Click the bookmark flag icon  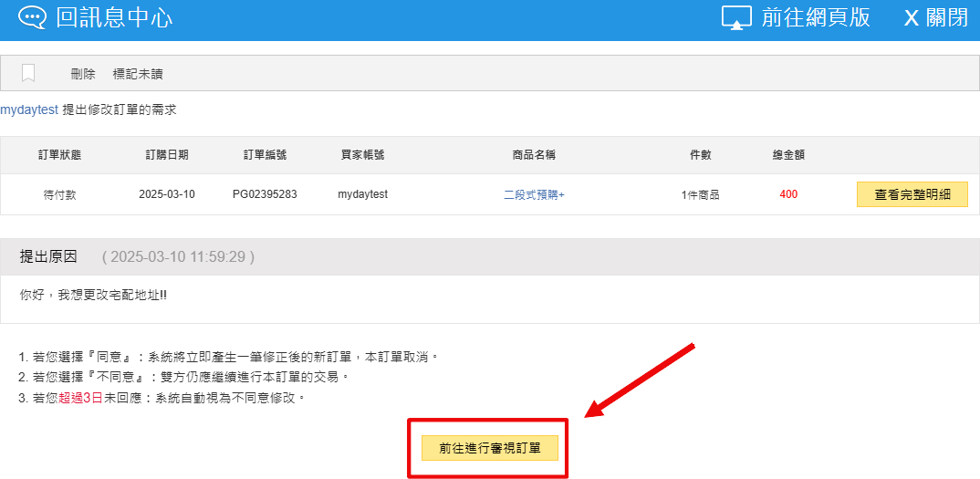tap(28, 73)
